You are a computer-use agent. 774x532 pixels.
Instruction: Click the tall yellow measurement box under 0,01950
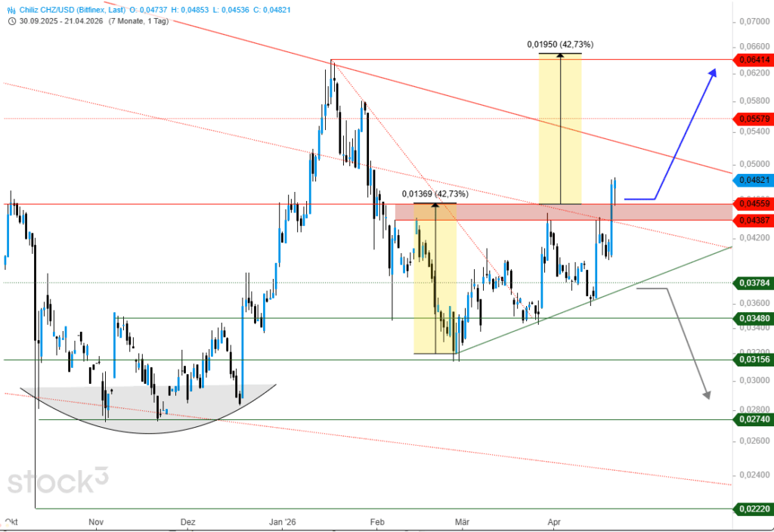[x=560, y=128]
